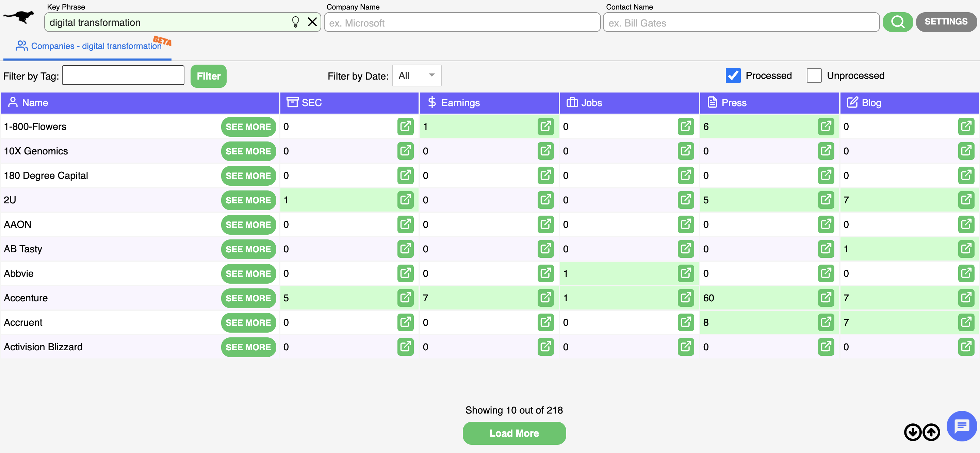Screen dimensions: 980x453
Task: Clear the key phrase with X icon
Action: [x=312, y=22]
